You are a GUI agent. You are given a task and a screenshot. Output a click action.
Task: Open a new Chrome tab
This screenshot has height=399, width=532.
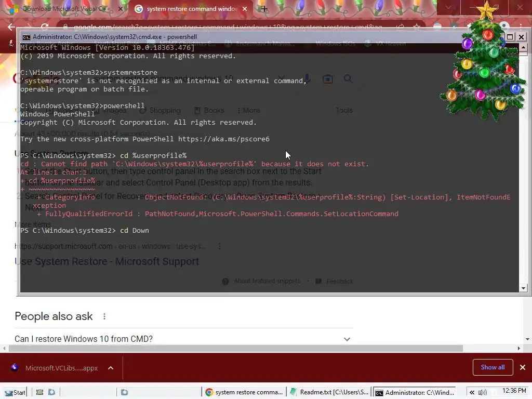[264, 9]
